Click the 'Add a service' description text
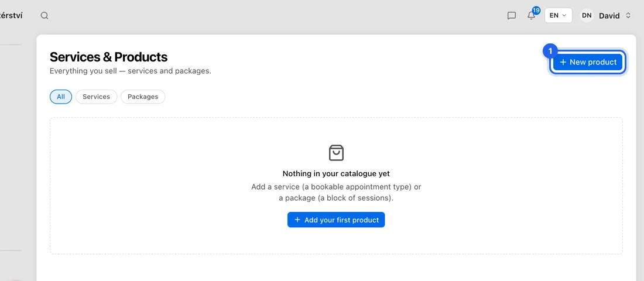Screen dimensions: 644x281 coord(336,192)
